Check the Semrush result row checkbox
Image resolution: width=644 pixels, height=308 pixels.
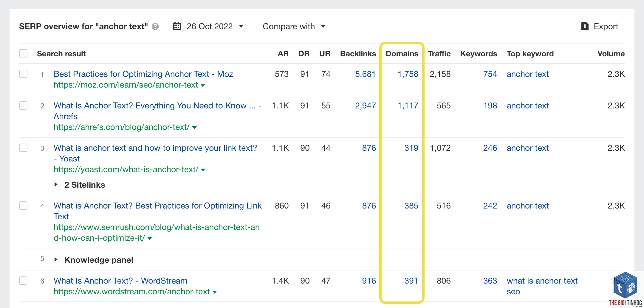click(x=23, y=206)
